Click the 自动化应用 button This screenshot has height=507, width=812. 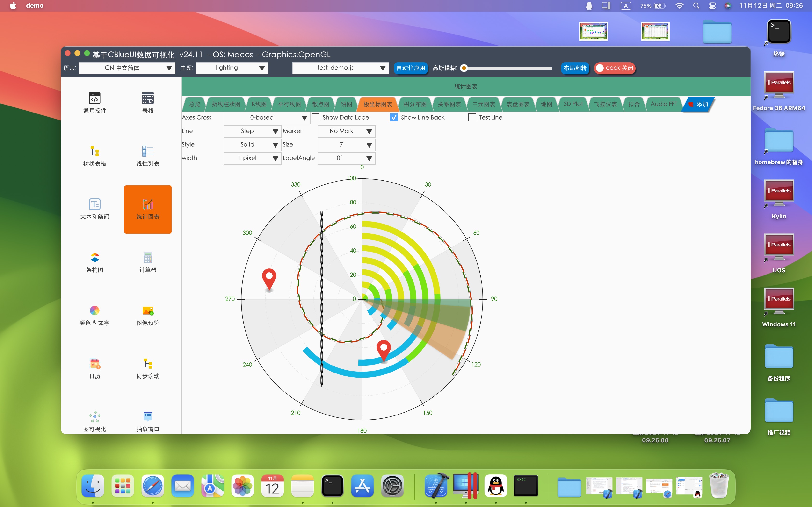(x=410, y=68)
